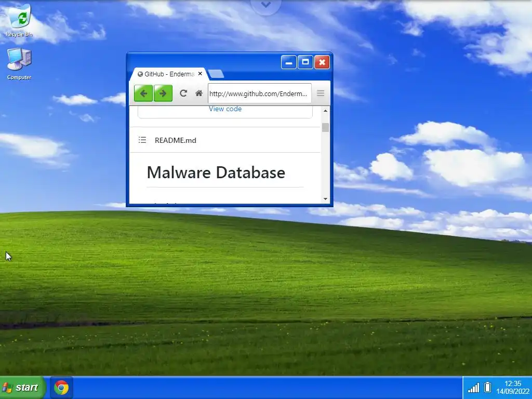Screen dimensions: 532x399
Task: Reload the page with the refresh icon
Action: point(183,94)
